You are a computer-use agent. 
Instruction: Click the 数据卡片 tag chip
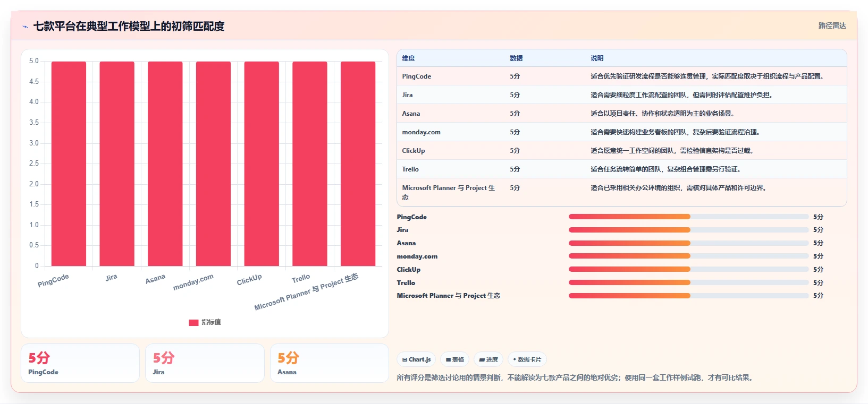(527, 359)
